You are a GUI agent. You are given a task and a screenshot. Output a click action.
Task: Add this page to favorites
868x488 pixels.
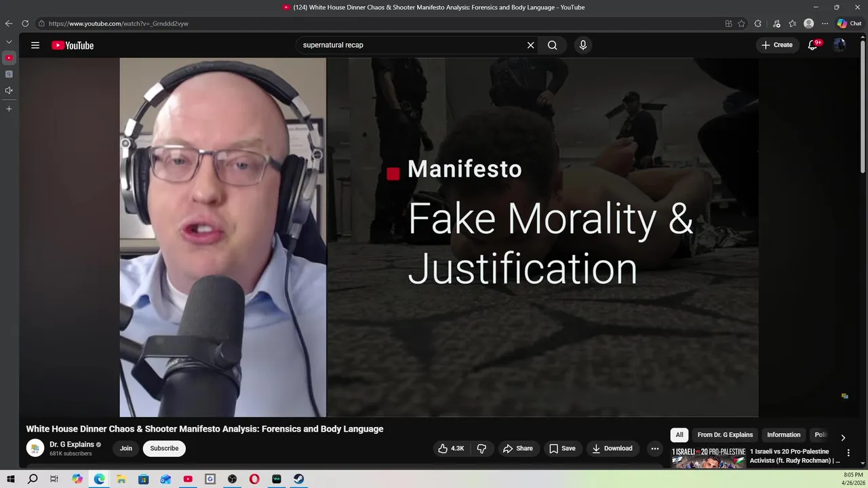coord(742,24)
